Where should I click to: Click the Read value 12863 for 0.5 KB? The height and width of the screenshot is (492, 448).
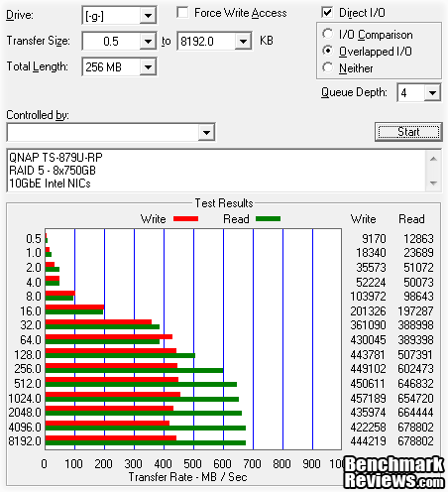click(418, 239)
